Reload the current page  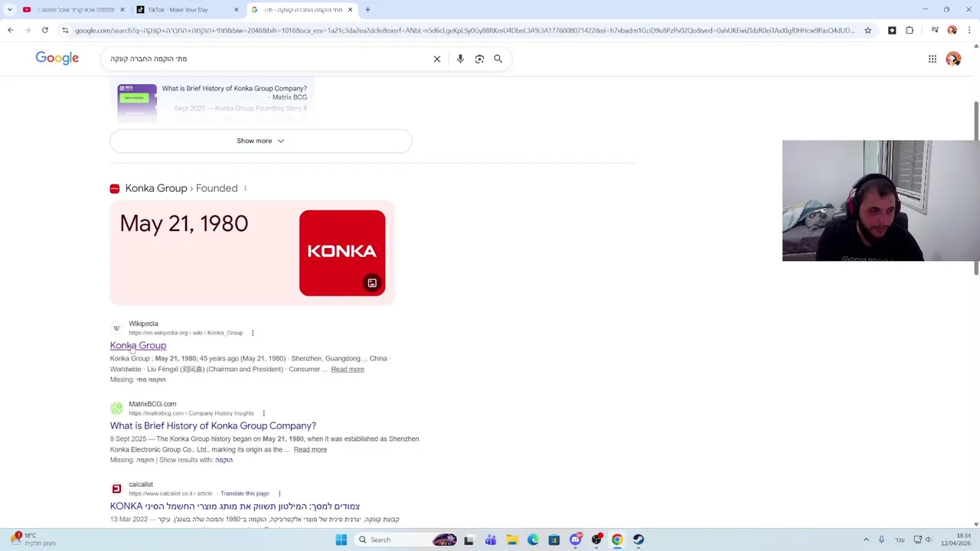pos(45,30)
